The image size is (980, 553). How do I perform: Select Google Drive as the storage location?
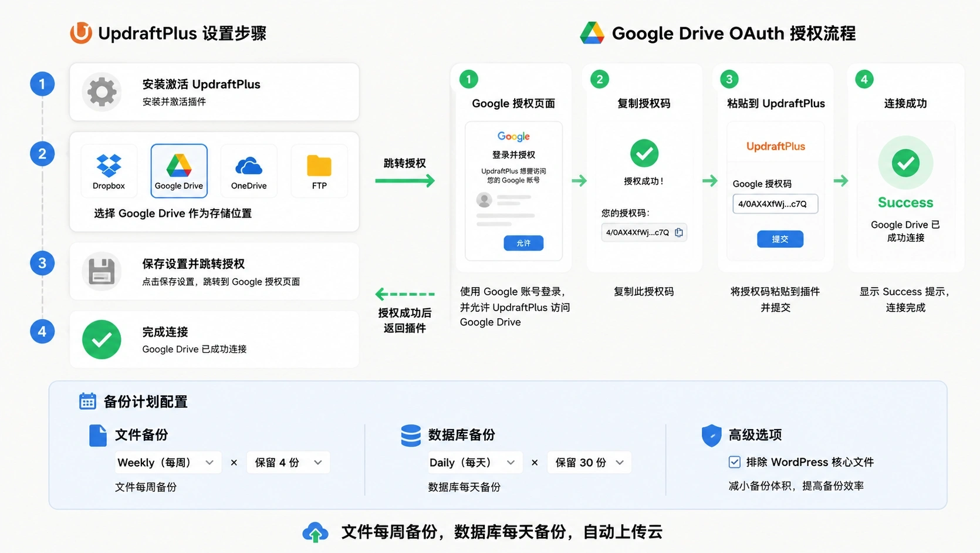179,170
